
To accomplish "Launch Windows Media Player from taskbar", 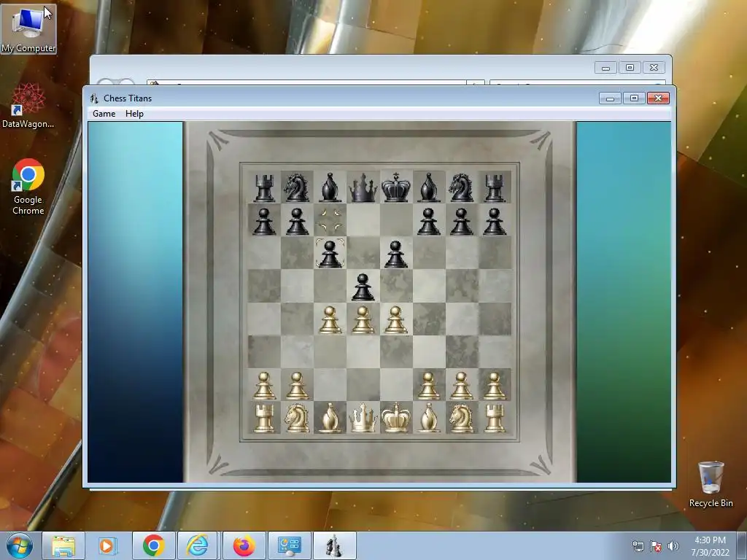I will [107, 545].
